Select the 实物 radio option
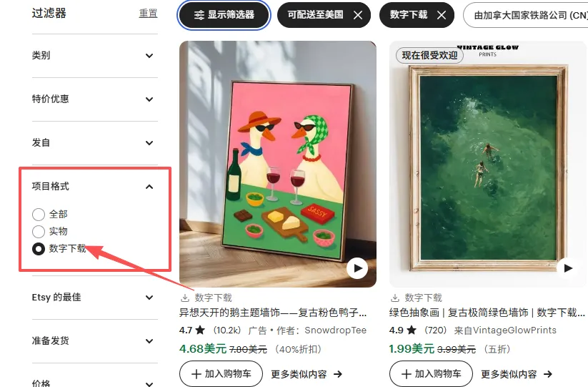 pyautogui.click(x=39, y=232)
